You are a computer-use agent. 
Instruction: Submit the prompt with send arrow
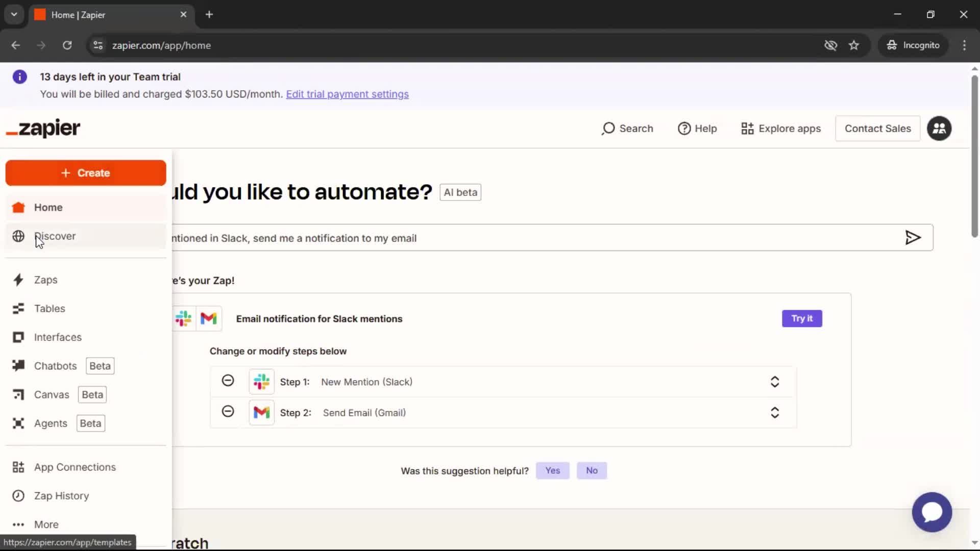[x=913, y=238]
